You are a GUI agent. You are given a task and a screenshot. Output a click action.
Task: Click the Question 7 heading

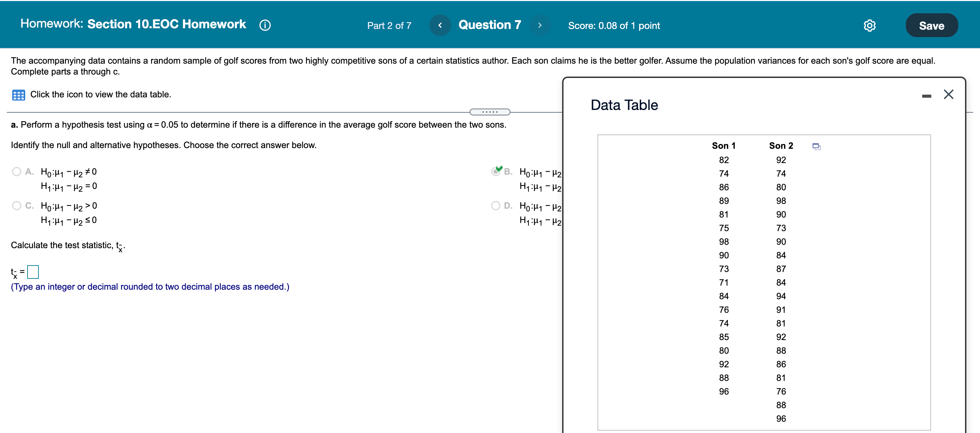coord(489,25)
